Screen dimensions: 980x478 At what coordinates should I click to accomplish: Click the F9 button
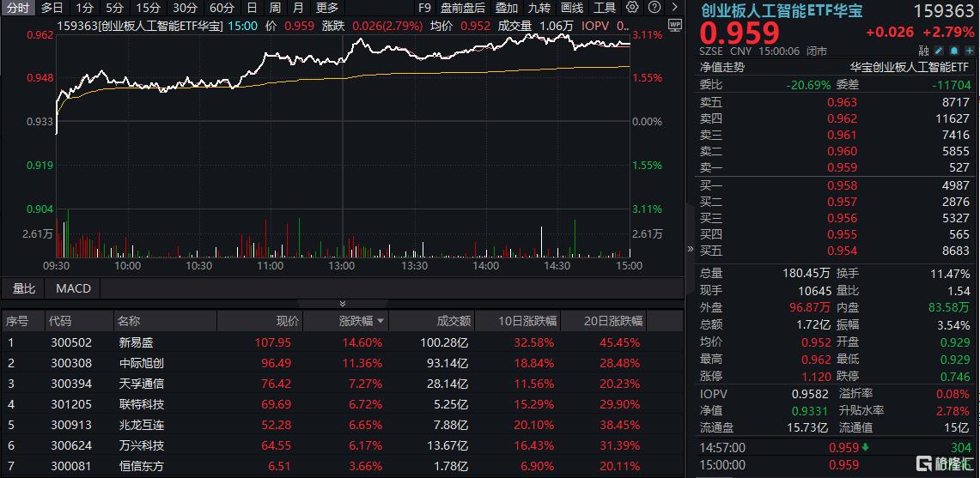point(424,8)
